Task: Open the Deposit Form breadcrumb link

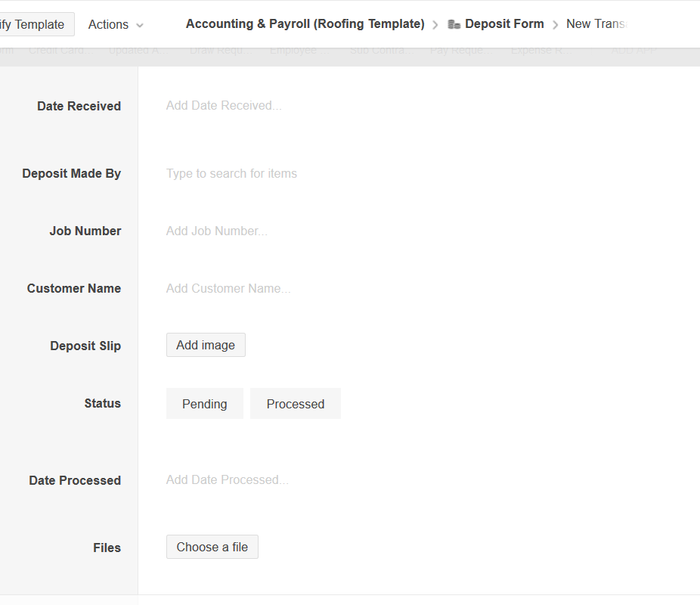Action: click(x=504, y=24)
